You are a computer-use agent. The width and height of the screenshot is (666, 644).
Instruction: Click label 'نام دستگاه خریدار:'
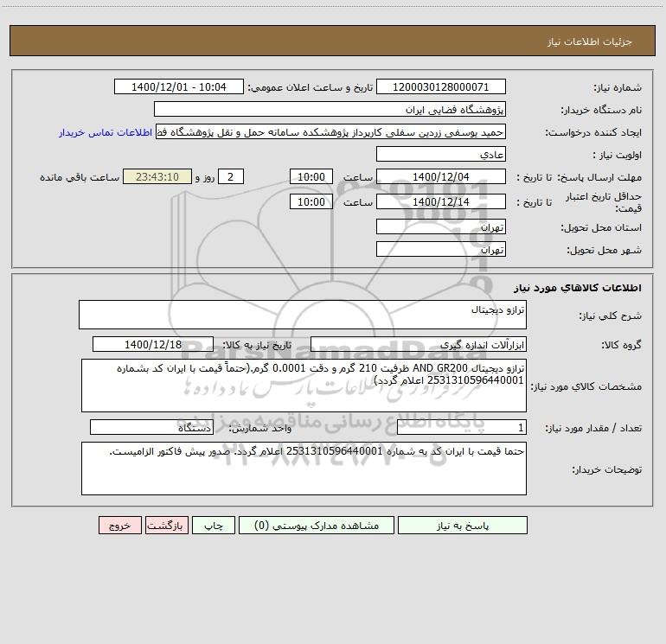click(601, 110)
